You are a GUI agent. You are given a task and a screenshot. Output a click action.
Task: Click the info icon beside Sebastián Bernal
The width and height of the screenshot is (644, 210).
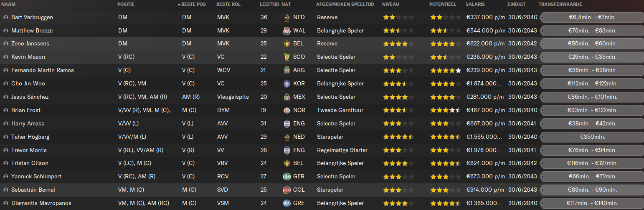[5, 190]
